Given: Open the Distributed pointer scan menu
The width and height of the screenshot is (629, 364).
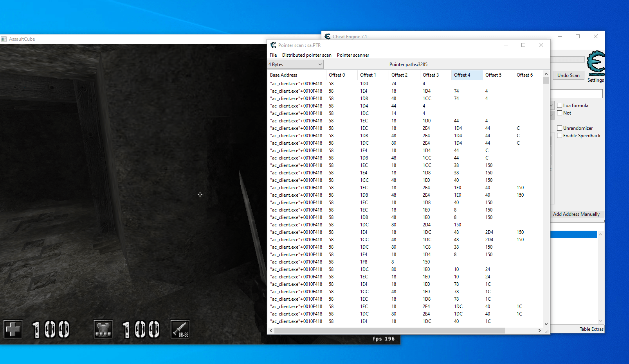Looking at the screenshot, I should coord(307,55).
